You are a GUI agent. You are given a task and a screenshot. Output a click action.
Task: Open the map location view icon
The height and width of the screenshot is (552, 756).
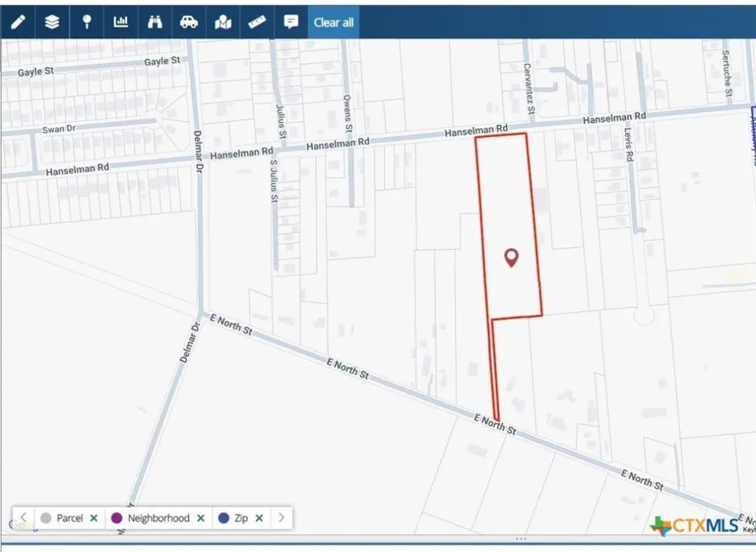223,22
